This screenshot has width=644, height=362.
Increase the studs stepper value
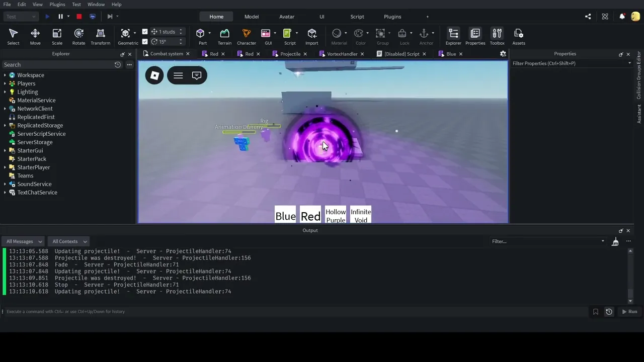[x=181, y=30]
